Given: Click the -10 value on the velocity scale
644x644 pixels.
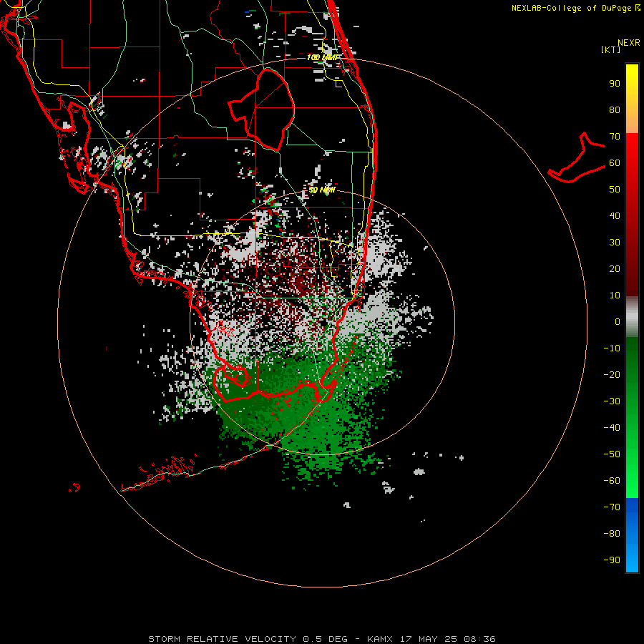Looking at the screenshot, I should click(x=612, y=348).
